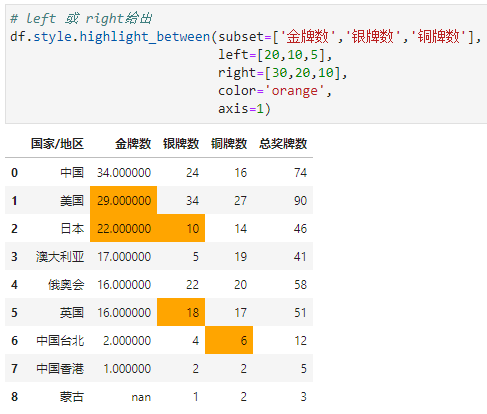Image resolution: width=487 pixels, height=414 pixels.
Task: Click the comment line '# left 或 right给出'
Action: click(x=81, y=18)
